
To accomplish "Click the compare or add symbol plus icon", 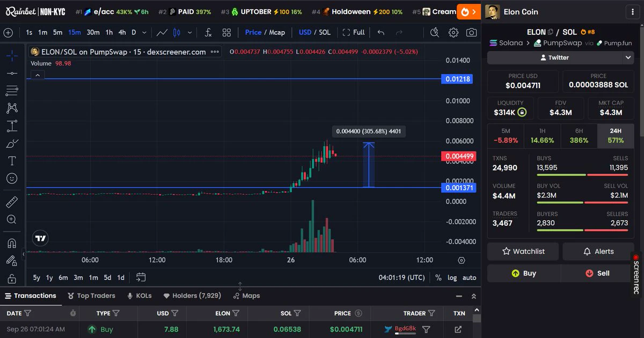I will 8,33.
